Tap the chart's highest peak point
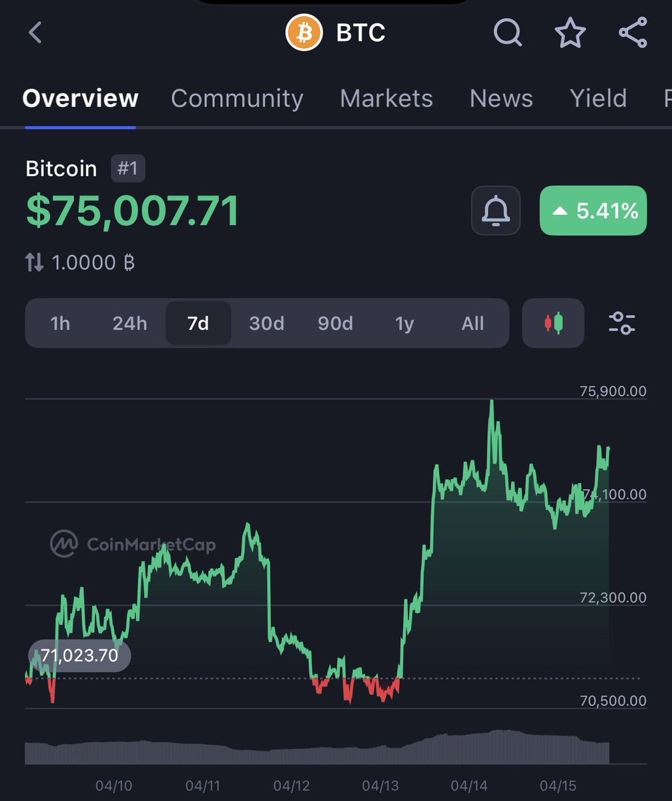 click(x=492, y=401)
